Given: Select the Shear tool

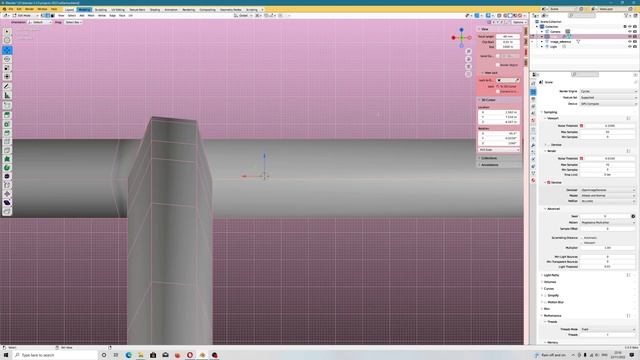Looking at the screenshot, I should click(7, 202).
